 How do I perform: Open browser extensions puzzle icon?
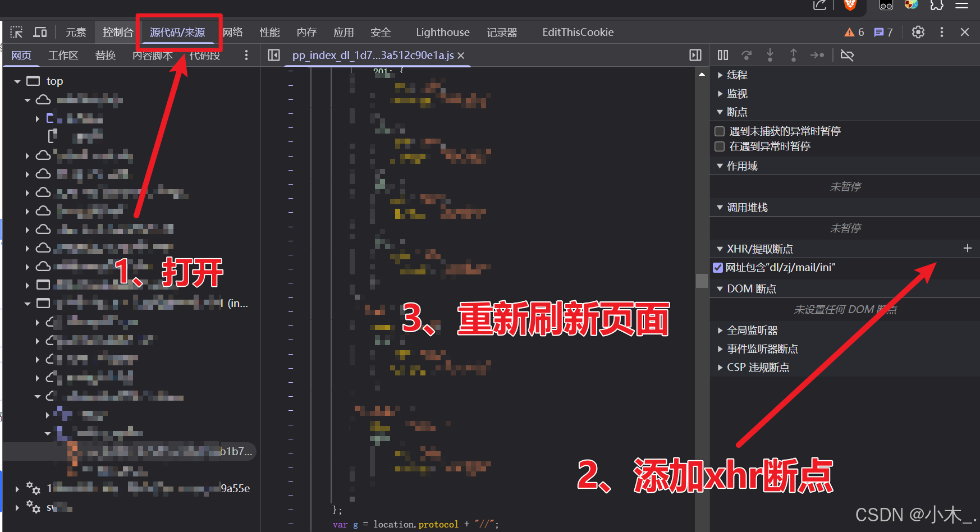(x=937, y=5)
